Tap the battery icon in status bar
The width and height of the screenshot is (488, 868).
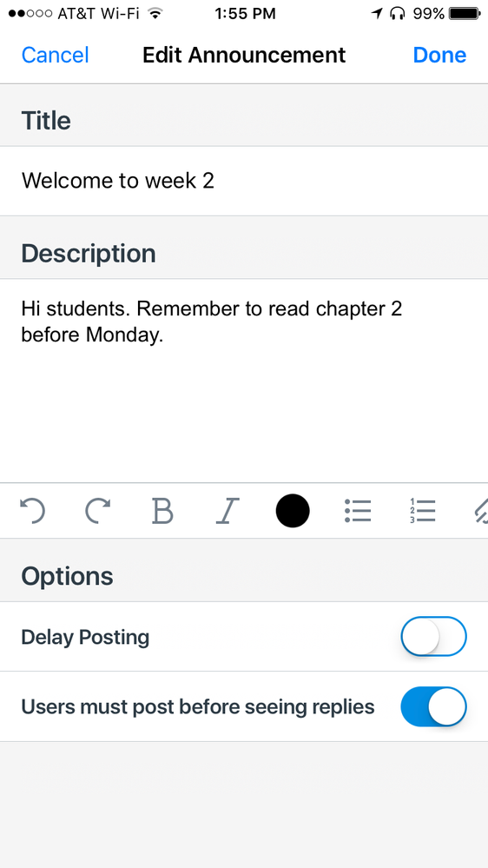click(x=465, y=13)
